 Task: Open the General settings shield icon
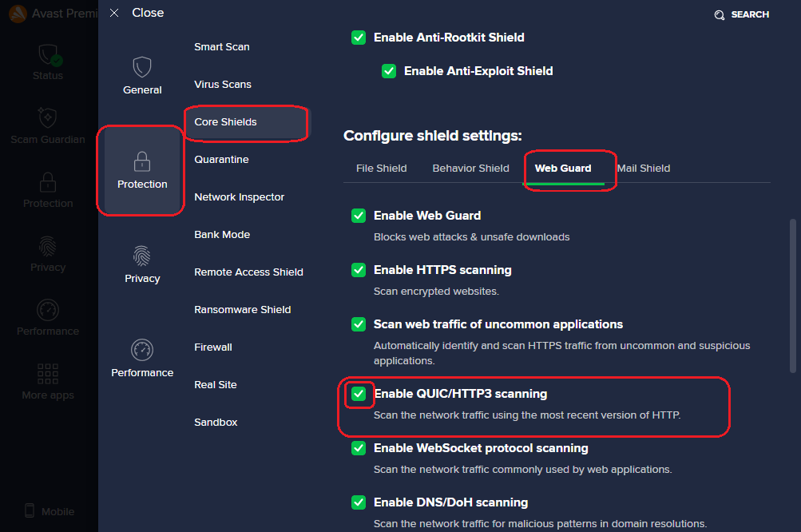[x=142, y=66]
